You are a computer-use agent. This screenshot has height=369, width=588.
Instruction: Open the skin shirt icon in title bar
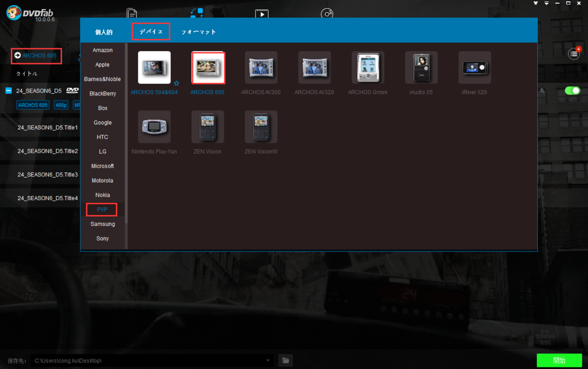536,3
